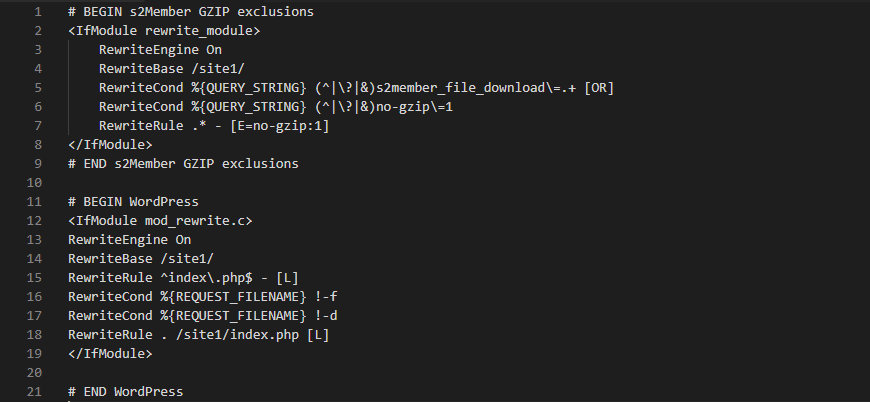Click '^index\.php$' pattern on line 15
This screenshot has width=870, height=402.
(210, 277)
